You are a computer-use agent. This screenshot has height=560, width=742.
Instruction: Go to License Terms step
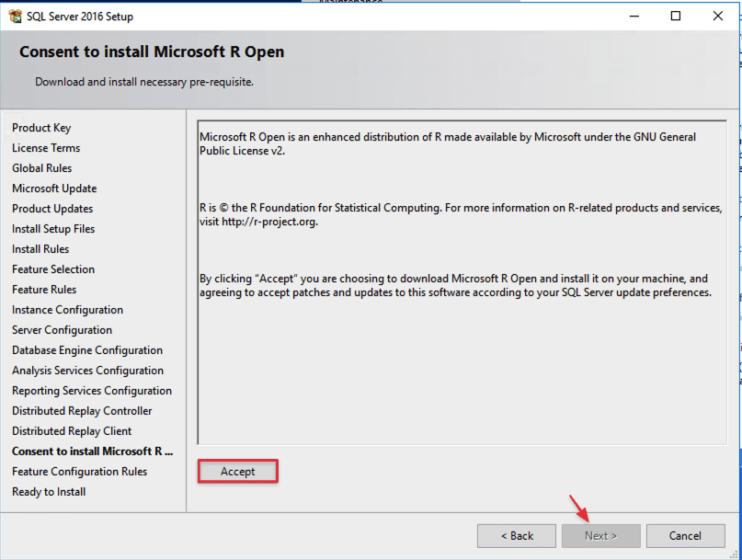[46, 148]
